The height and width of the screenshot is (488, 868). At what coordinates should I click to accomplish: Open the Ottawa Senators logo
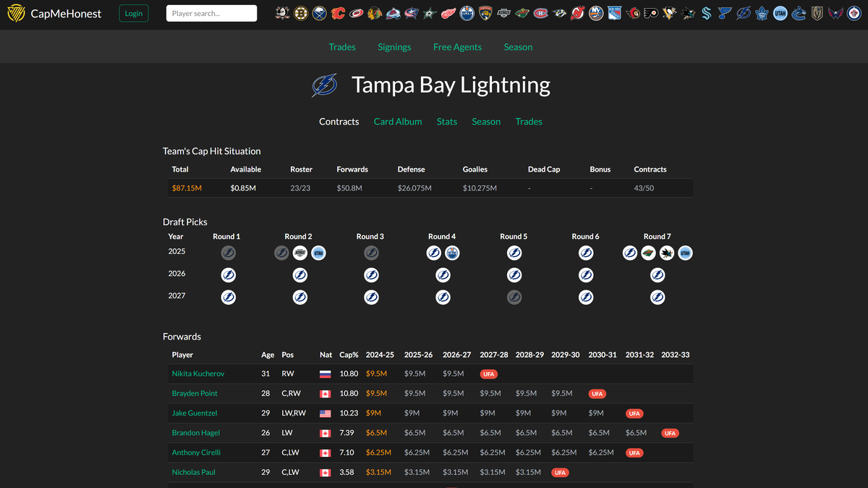[x=633, y=13]
